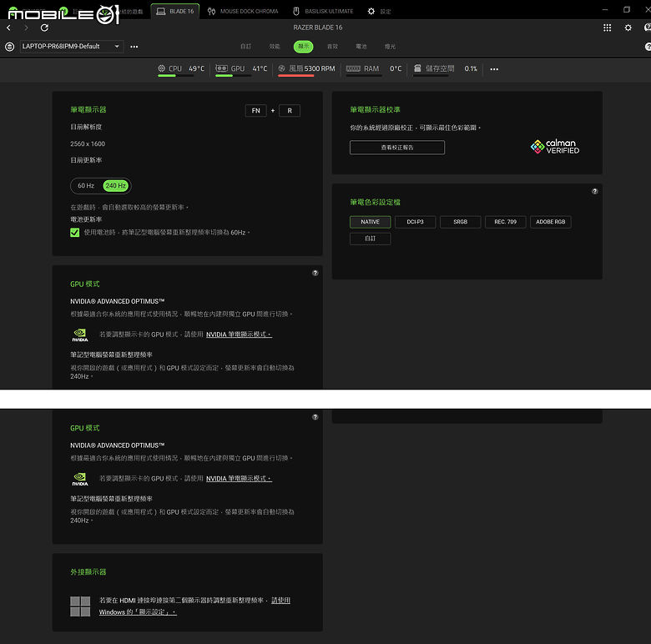Viewport: 651px width, 644px height.
Task: Click the CPU usage bar
Action: point(176,76)
